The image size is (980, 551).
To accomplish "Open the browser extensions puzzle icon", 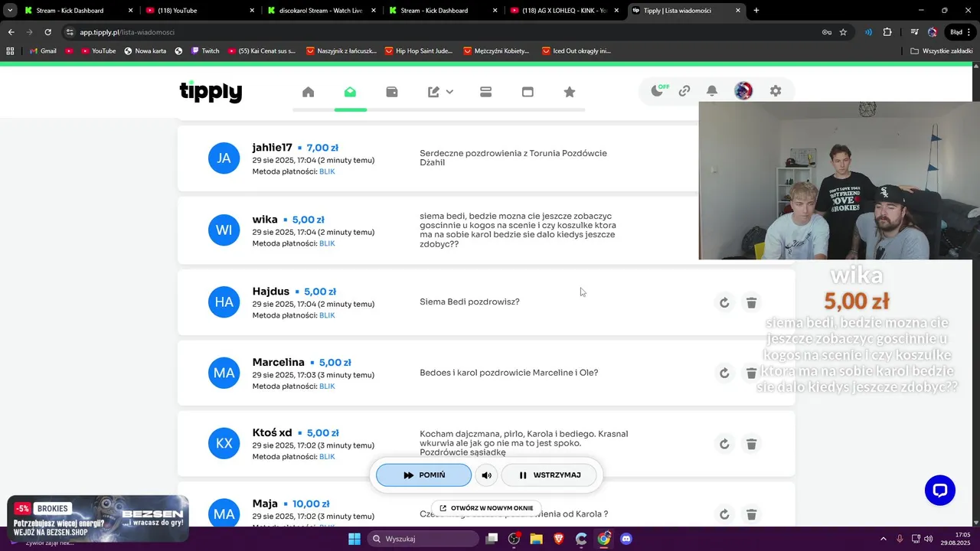I will [x=887, y=32].
